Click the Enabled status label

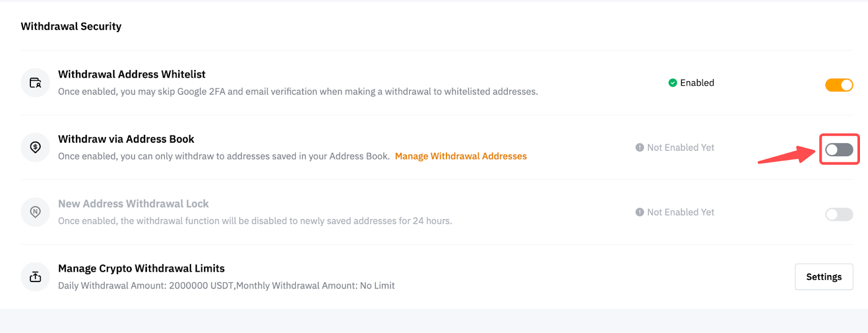pos(697,83)
